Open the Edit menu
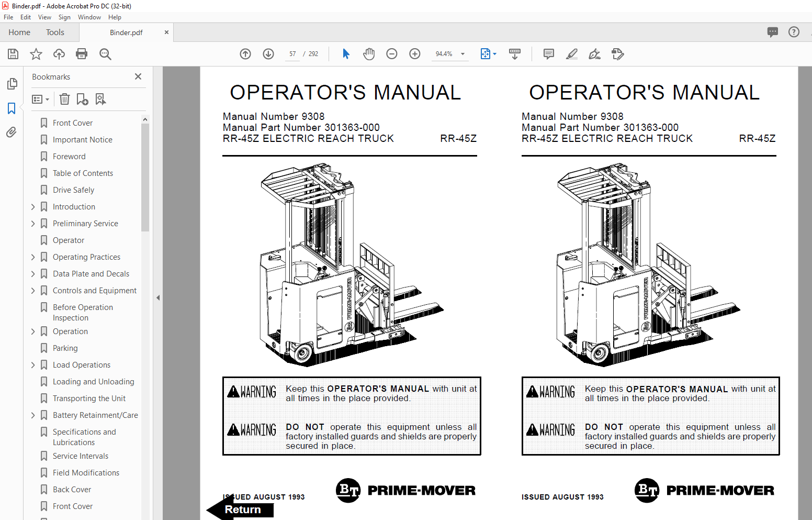This screenshot has height=520, width=812. (26, 17)
